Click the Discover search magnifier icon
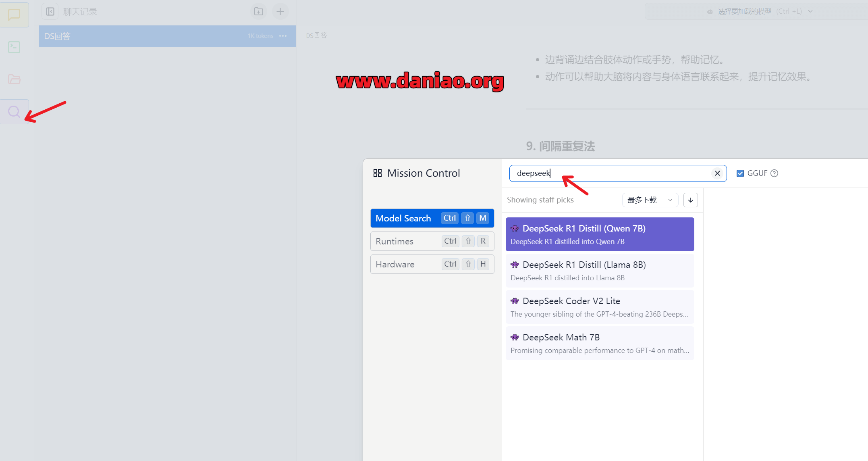This screenshot has height=461, width=868. (14, 112)
